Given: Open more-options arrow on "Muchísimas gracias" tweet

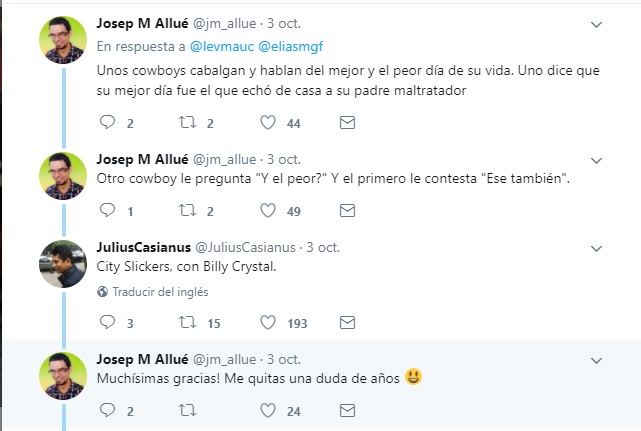Looking at the screenshot, I should click(x=596, y=358).
